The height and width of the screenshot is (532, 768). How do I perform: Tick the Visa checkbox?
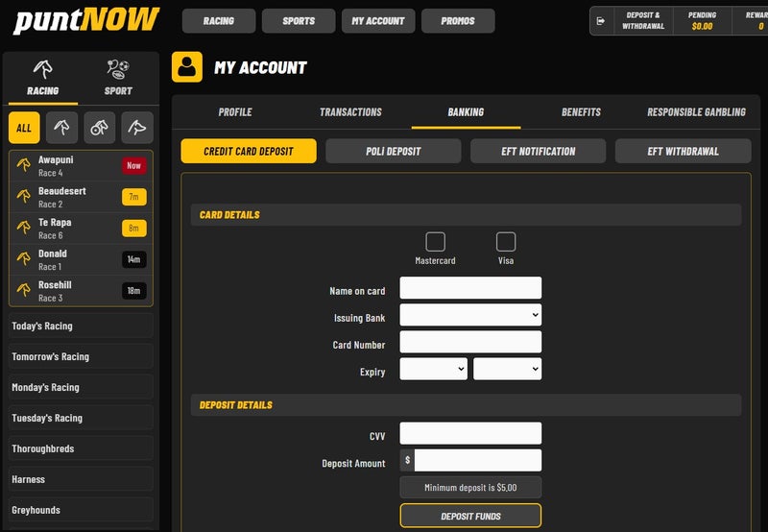coord(506,242)
